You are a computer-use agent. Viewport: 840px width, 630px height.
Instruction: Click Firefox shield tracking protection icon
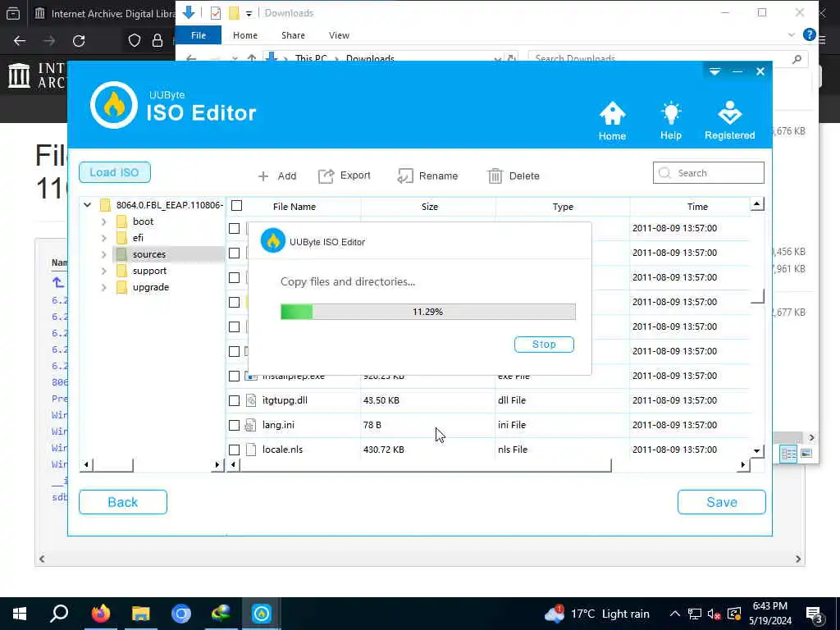tap(134, 41)
